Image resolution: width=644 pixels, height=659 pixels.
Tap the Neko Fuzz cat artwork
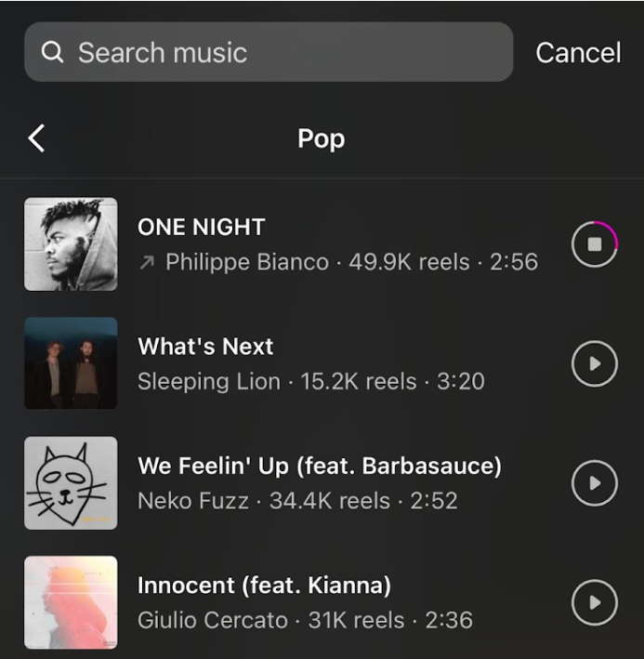click(x=71, y=483)
